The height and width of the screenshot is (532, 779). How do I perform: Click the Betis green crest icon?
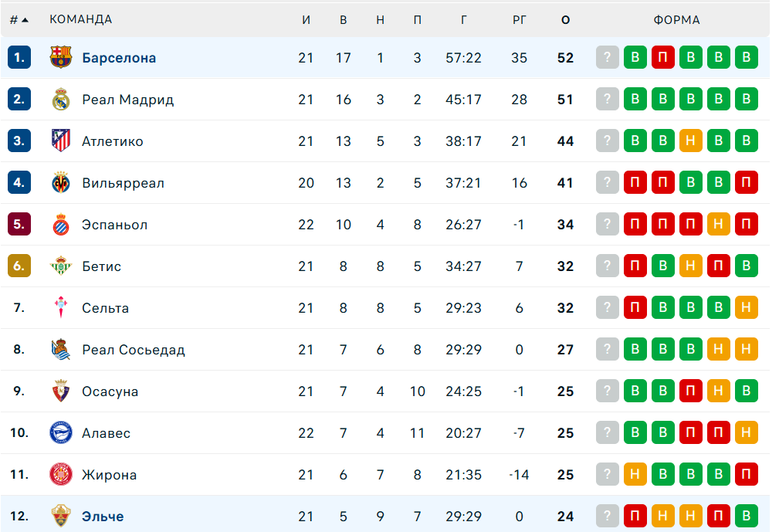click(x=60, y=266)
